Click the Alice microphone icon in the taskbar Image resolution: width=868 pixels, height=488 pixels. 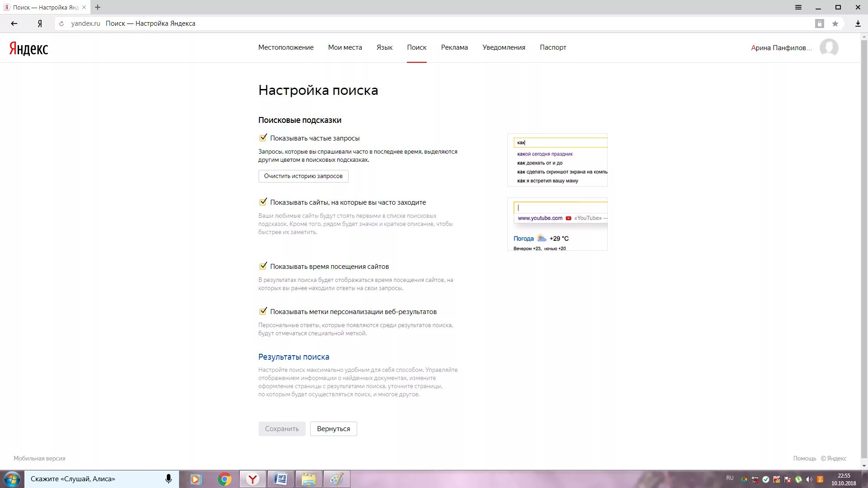click(x=168, y=479)
